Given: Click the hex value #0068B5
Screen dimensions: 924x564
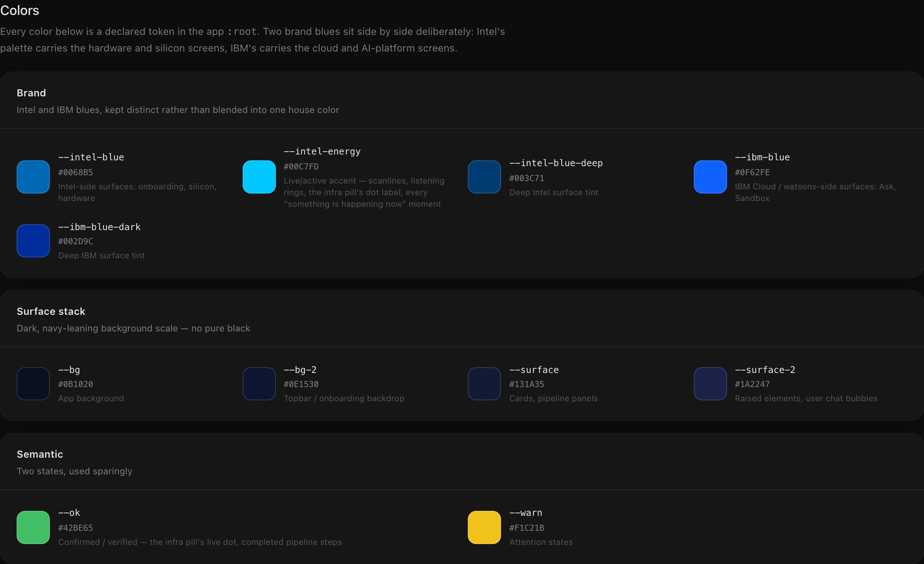Looking at the screenshot, I should pos(76,172).
